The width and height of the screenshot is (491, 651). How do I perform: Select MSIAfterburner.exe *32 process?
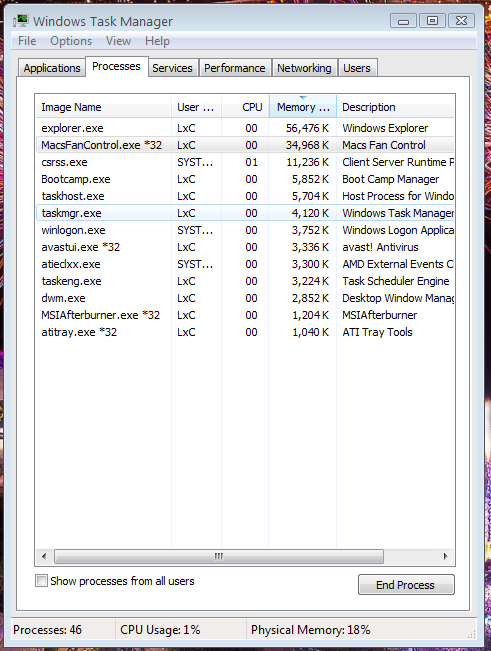[245, 316]
